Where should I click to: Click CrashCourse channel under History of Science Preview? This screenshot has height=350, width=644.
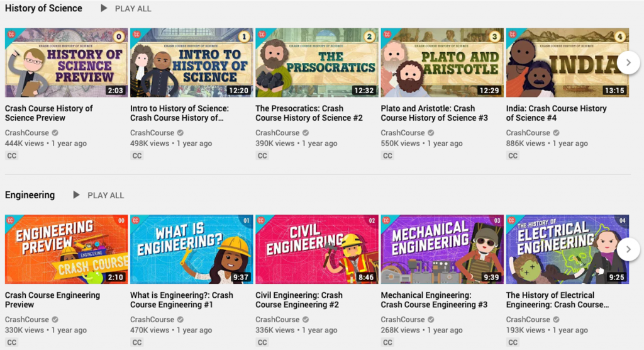26,133
